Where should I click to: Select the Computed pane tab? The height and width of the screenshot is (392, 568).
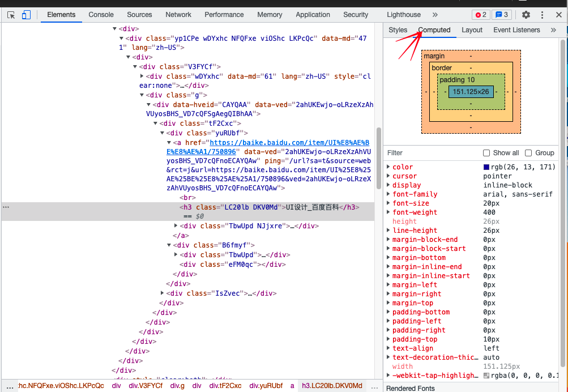tap(434, 30)
